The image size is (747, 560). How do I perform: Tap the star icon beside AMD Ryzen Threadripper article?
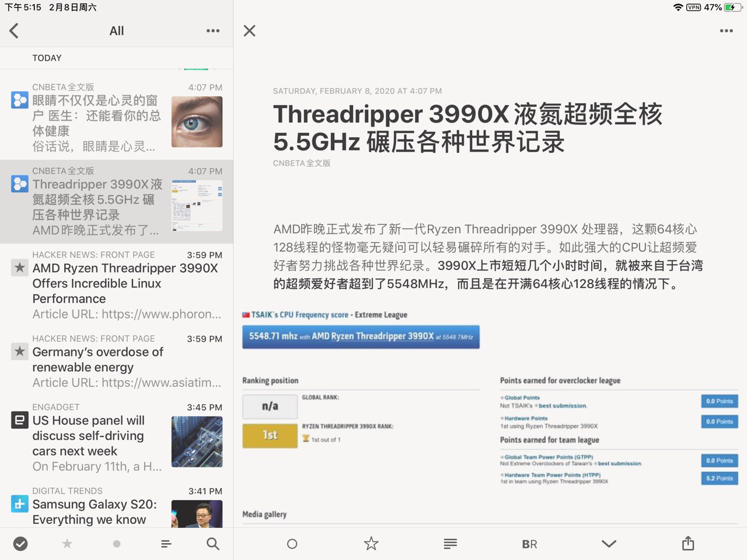20,268
